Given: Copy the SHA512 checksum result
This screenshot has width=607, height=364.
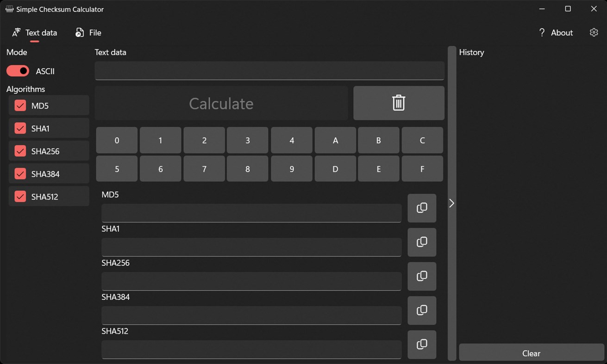Looking at the screenshot, I should 422,345.
